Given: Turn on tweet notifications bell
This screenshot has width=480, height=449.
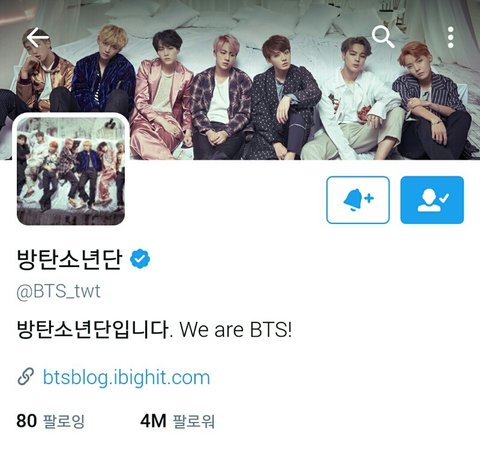Looking at the screenshot, I should coord(358,200).
